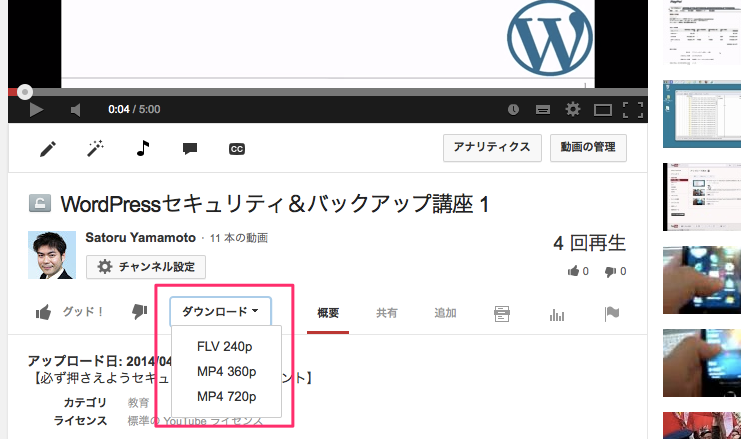Click the グッド！ like button
The width and height of the screenshot is (741, 439).
pyautogui.click(x=69, y=312)
